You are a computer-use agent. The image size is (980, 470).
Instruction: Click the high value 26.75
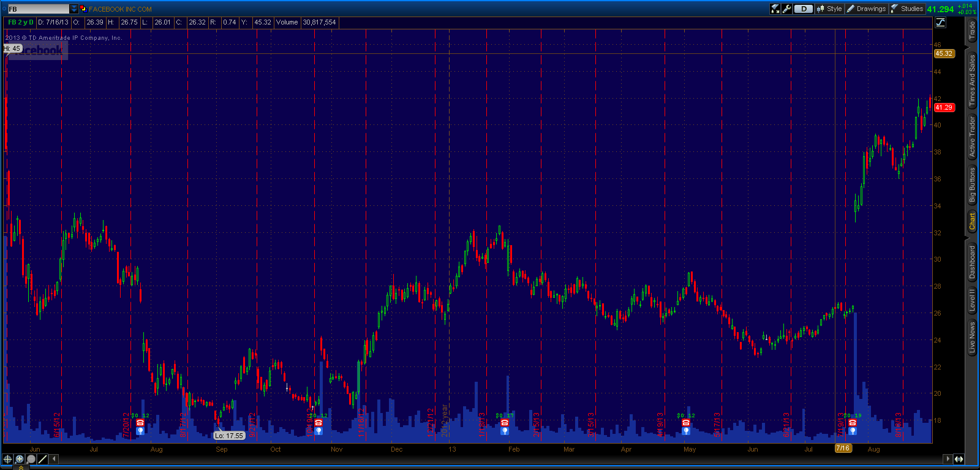coord(129,22)
